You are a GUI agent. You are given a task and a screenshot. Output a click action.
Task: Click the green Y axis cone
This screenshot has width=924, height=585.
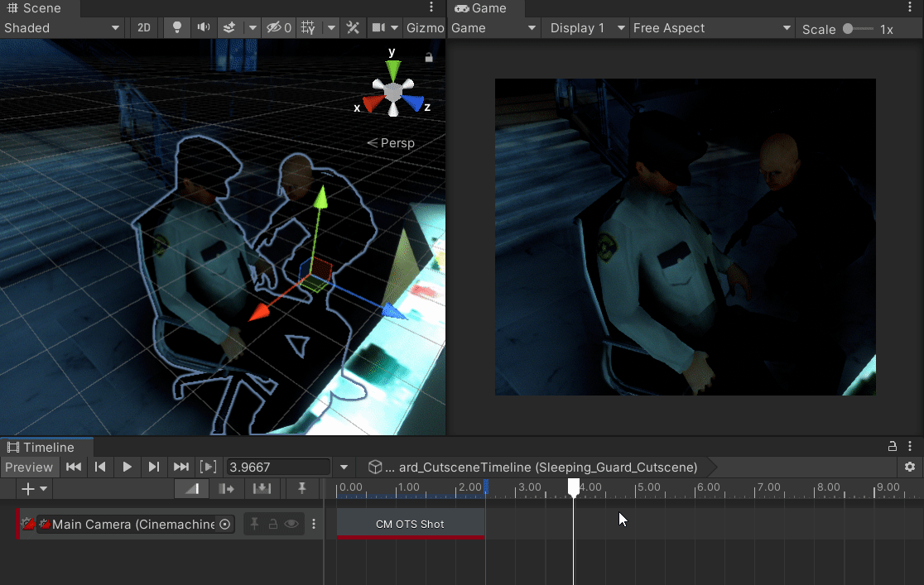coord(392,70)
